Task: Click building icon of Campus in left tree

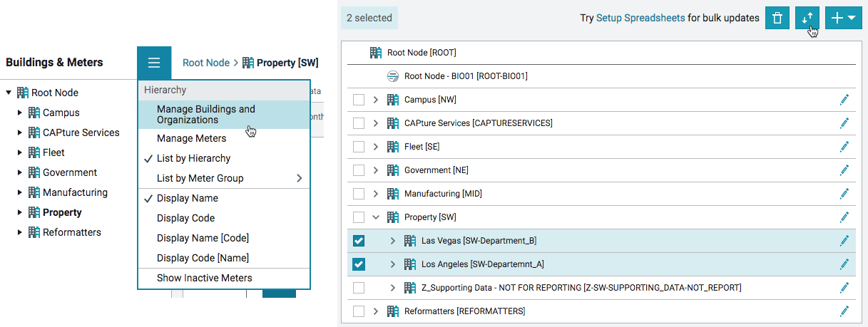Action: coord(34,113)
